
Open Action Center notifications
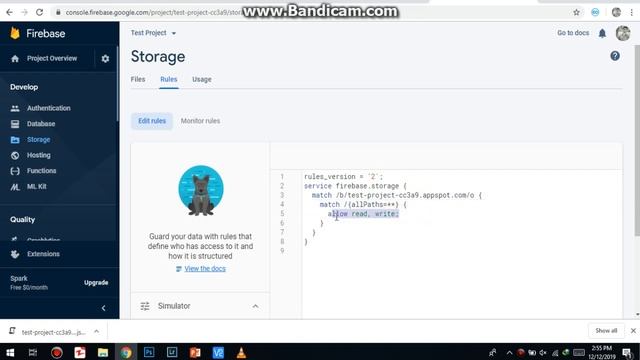click(x=627, y=352)
